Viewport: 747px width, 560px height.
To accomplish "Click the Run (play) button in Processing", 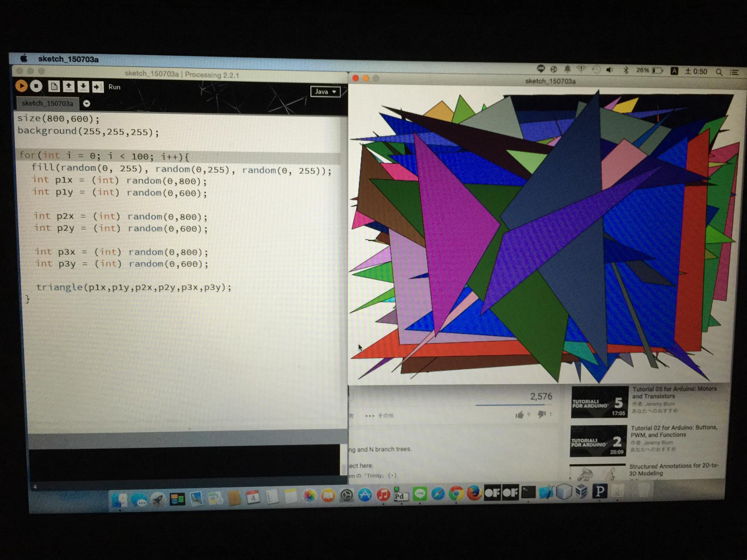I will [21, 86].
